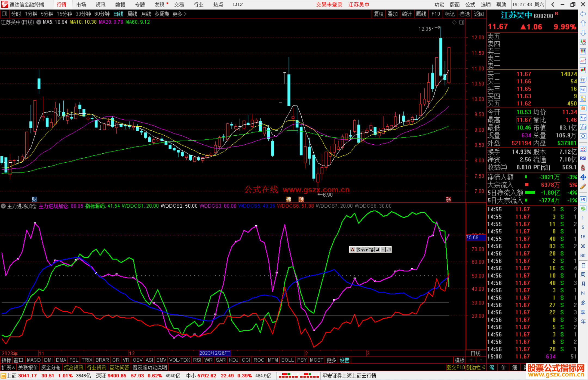Open the 更多 indicators list in bottom tabs
The width and height of the screenshot is (588, 380).
point(331,360)
